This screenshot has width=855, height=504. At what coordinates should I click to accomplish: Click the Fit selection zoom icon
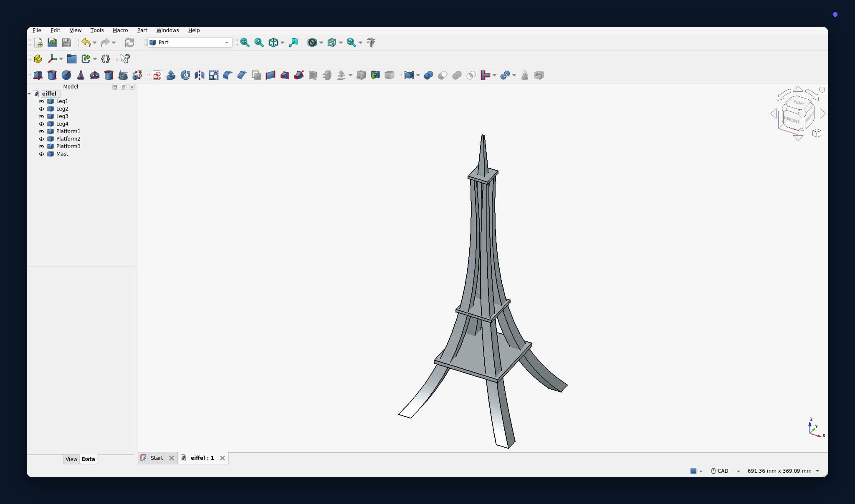click(259, 43)
